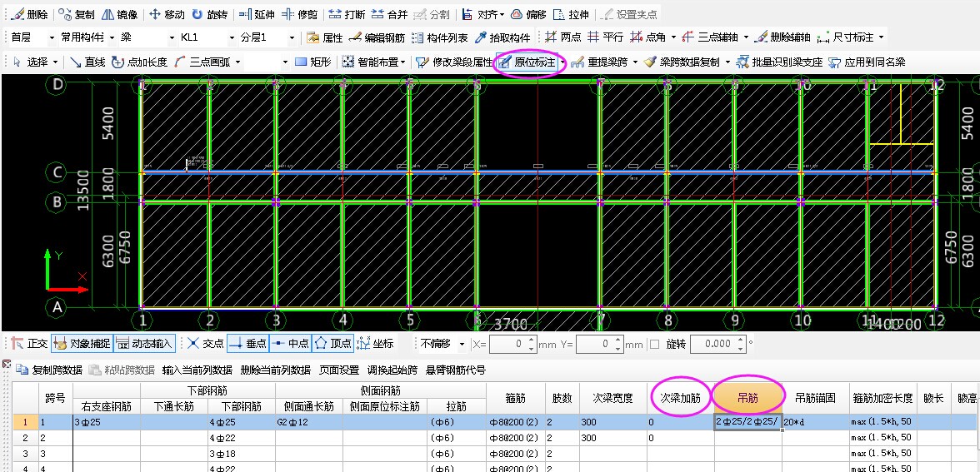Show the 构件列表 component list

coord(440,37)
